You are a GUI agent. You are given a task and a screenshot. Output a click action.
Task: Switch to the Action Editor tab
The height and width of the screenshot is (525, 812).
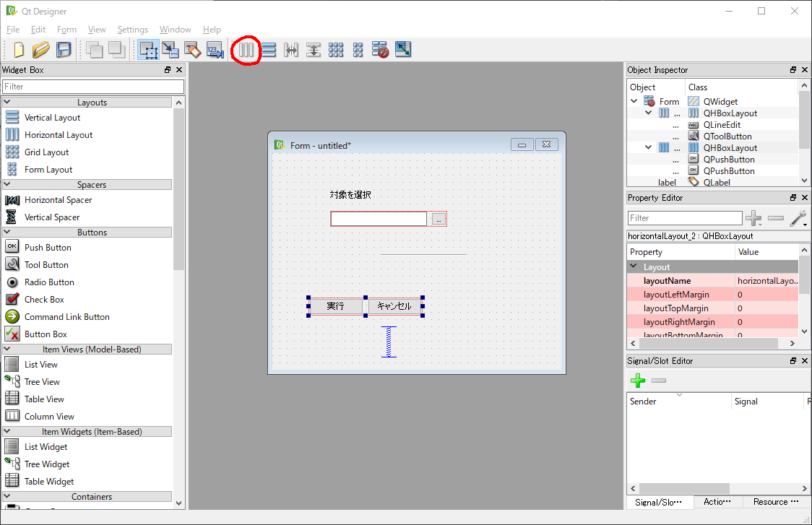(718, 501)
